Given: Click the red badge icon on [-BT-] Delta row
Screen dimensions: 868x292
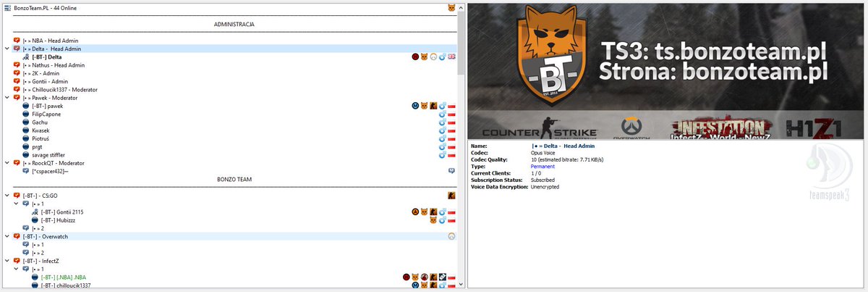Looking at the screenshot, I should click(x=416, y=57).
